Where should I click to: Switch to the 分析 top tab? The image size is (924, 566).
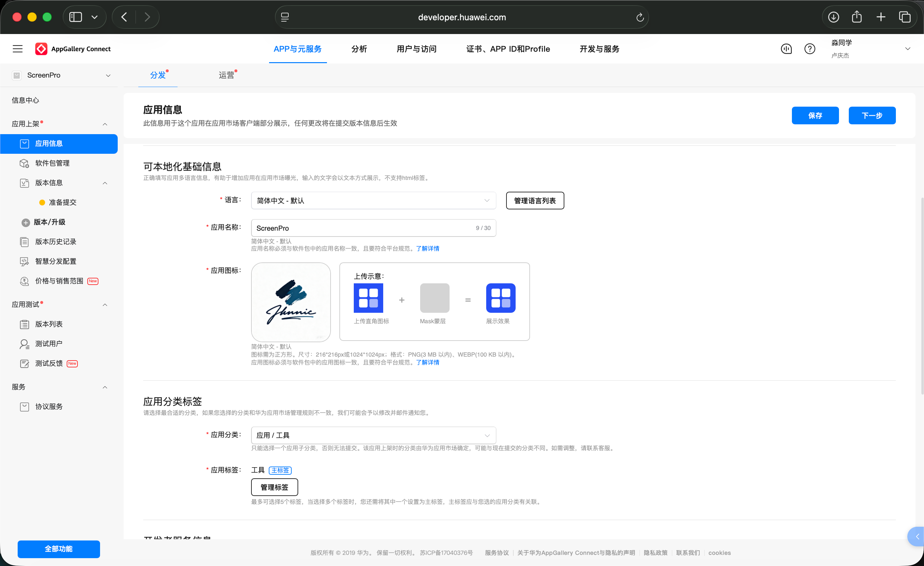coord(359,49)
